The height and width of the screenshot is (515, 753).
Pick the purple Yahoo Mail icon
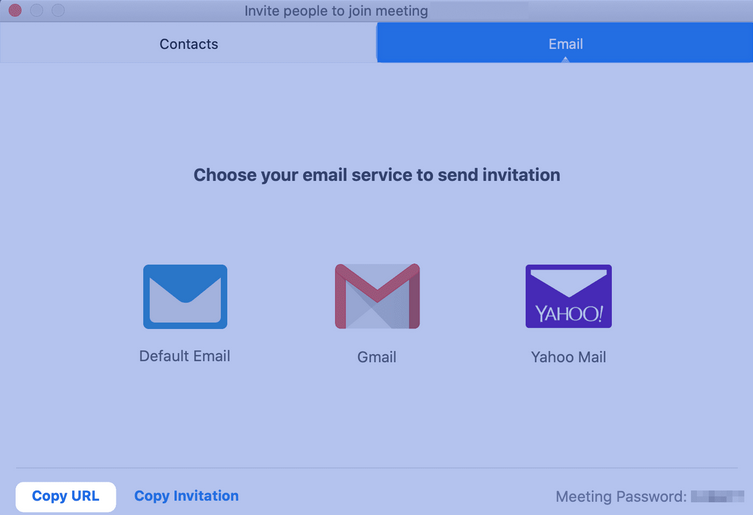[x=569, y=296]
